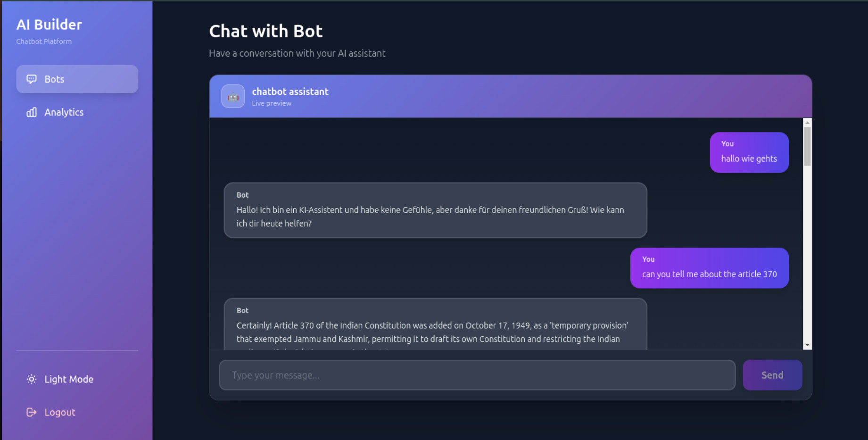The height and width of the screenshot is (440, 868).
Task: Focus the 'Type your message...' field
Action: [477, 375]
